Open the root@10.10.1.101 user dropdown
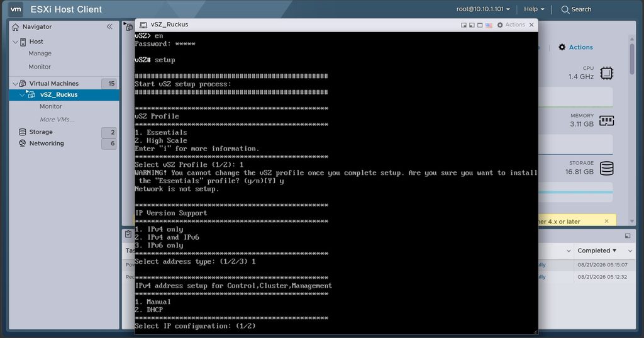Image resolution: width=644 pixels, height=338 pixels. coord(483,9)
